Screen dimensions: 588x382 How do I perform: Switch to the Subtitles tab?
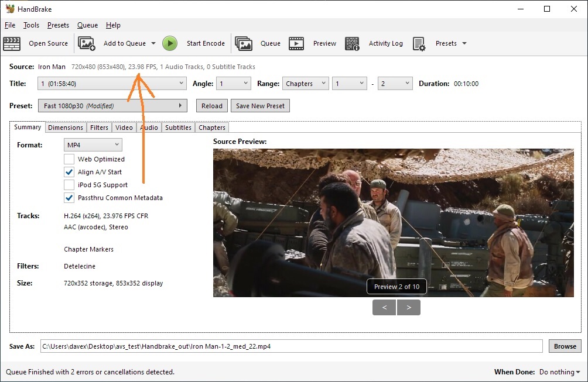(178, 128)
